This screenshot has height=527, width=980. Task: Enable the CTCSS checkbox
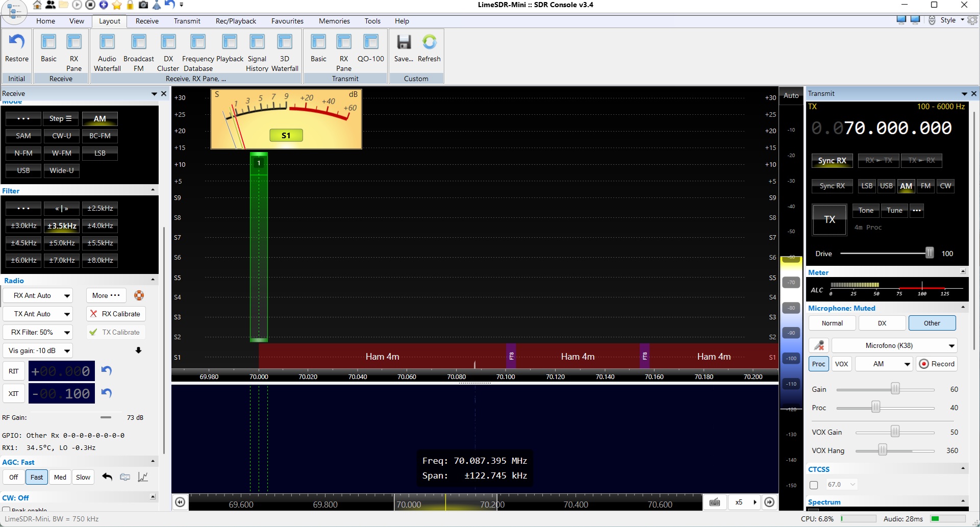(814, 484)
